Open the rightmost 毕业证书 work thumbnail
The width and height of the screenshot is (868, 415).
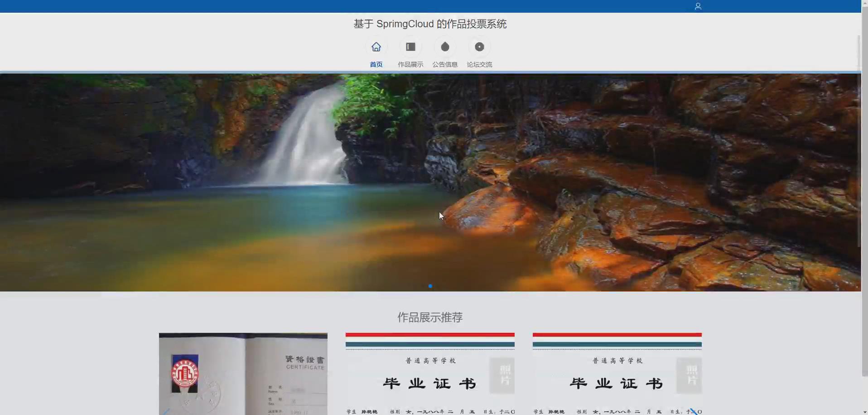point(617,374)
